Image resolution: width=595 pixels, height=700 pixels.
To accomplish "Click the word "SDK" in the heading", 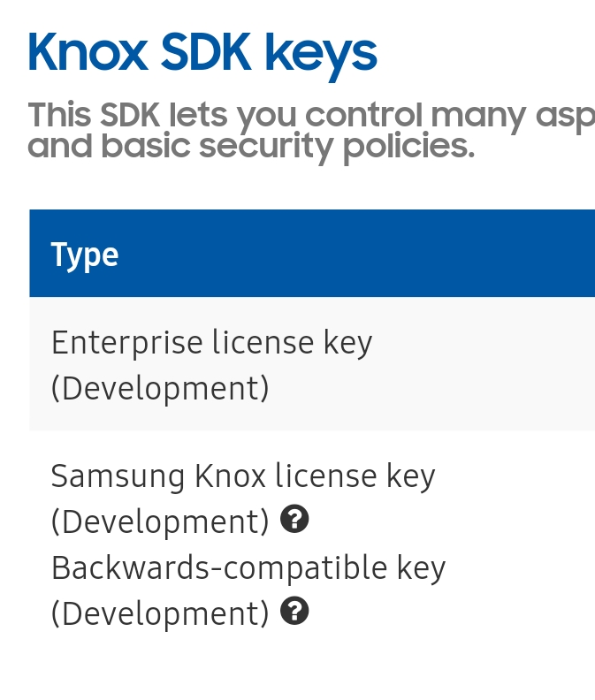I will coord(206,53).
